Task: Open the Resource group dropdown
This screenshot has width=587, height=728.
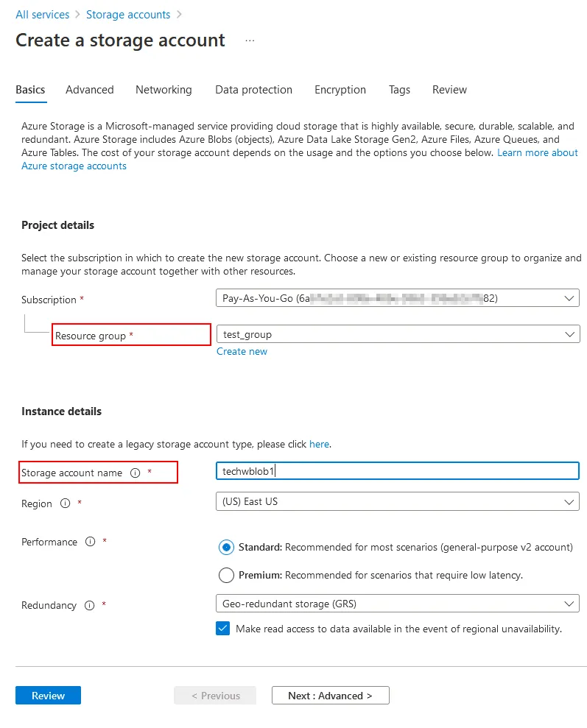Action: (x=397, y=334)
